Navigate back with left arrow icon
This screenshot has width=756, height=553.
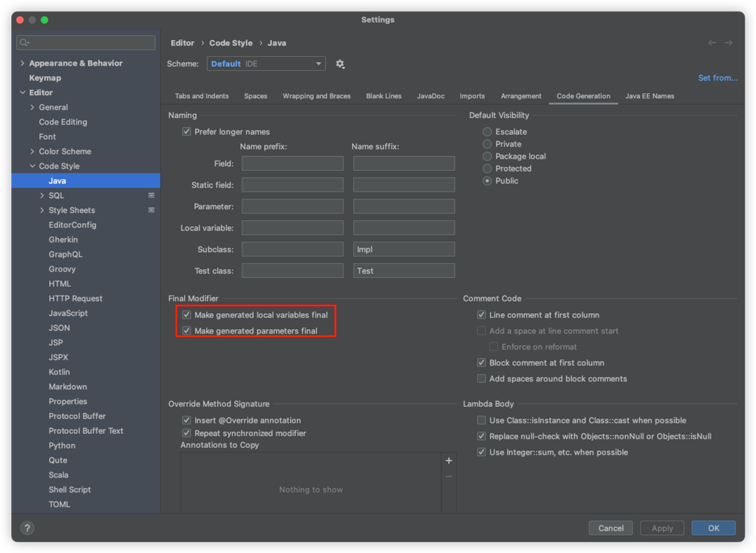tap(712, 43)
